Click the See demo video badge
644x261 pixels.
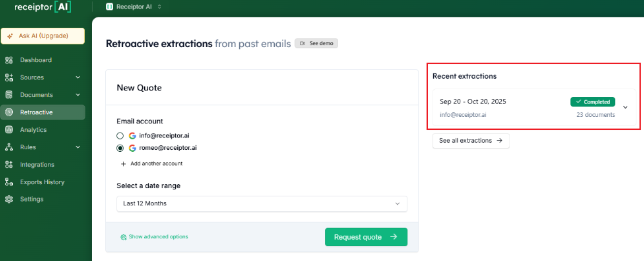point(316,44)
